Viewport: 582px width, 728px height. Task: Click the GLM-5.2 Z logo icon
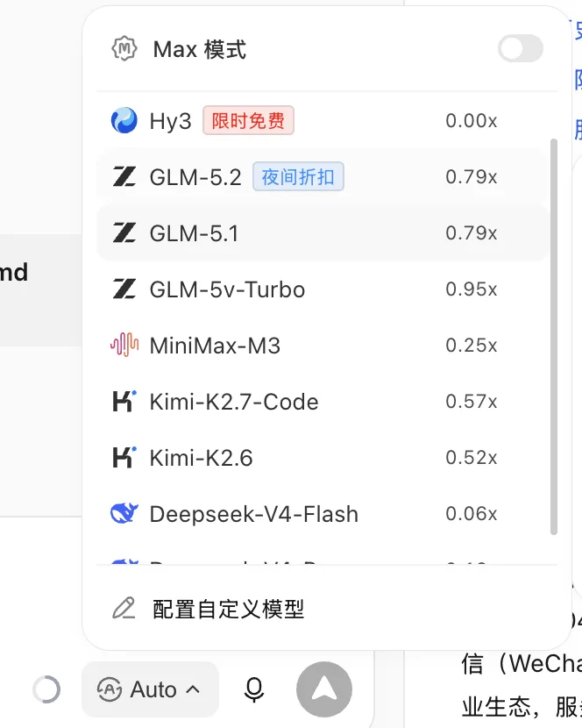pos(124,177)
